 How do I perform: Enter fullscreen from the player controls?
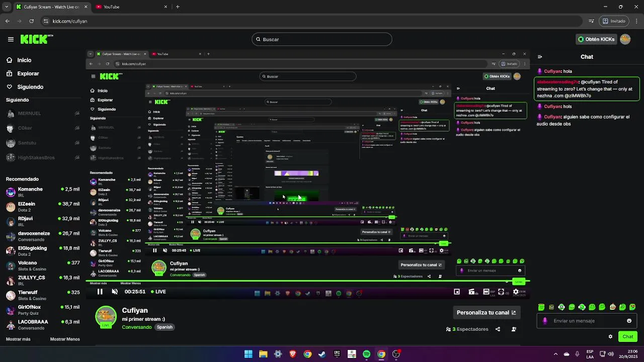pos(501,292)
